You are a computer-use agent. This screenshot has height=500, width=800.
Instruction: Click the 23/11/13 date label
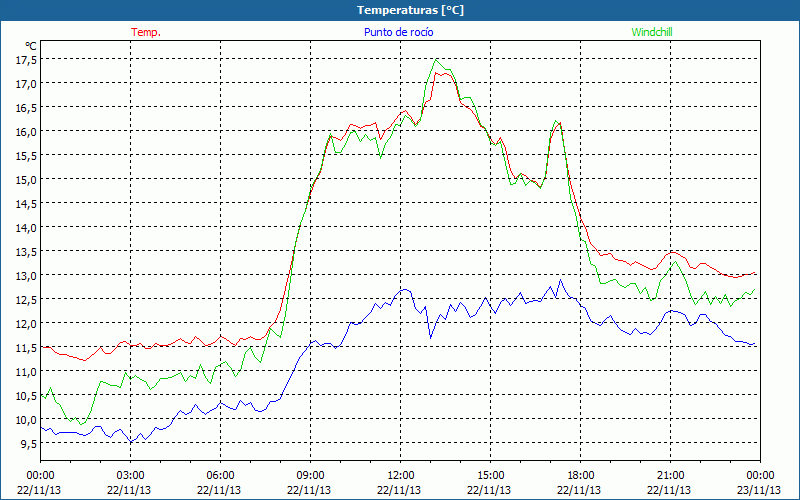(x=759, y=490)
